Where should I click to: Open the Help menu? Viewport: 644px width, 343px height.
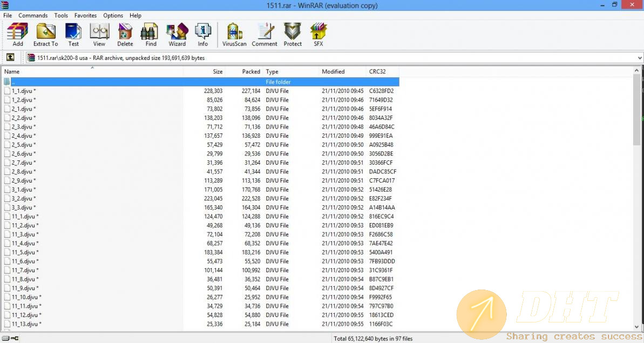click(135, 15)
